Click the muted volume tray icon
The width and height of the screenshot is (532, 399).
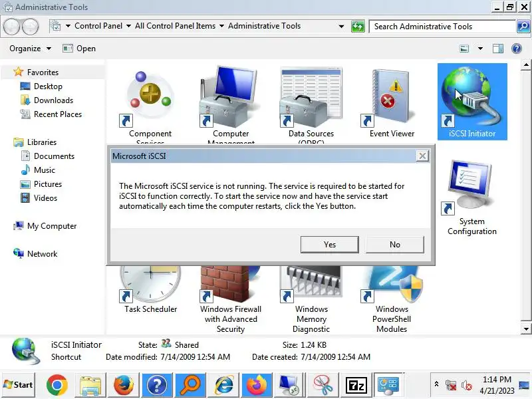467,386
